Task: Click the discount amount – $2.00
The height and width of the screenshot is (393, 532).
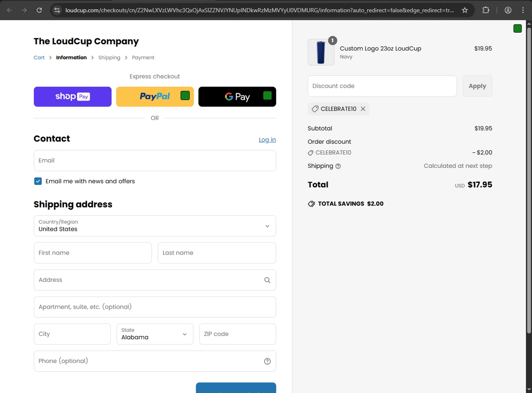Action: (x=482, y=153)
